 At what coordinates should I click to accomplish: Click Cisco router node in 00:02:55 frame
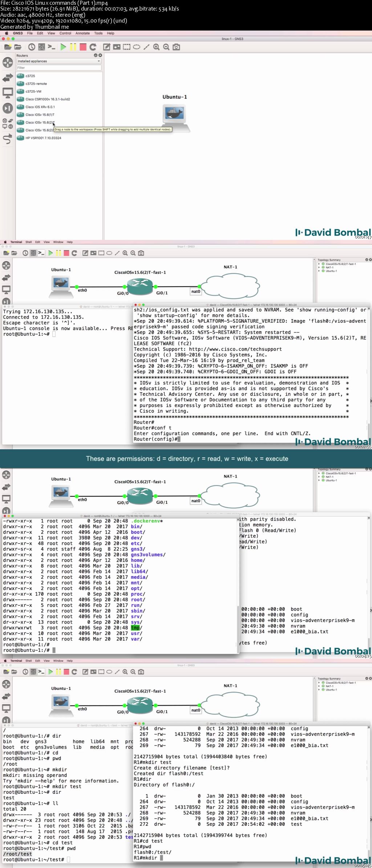coord(140,286)
